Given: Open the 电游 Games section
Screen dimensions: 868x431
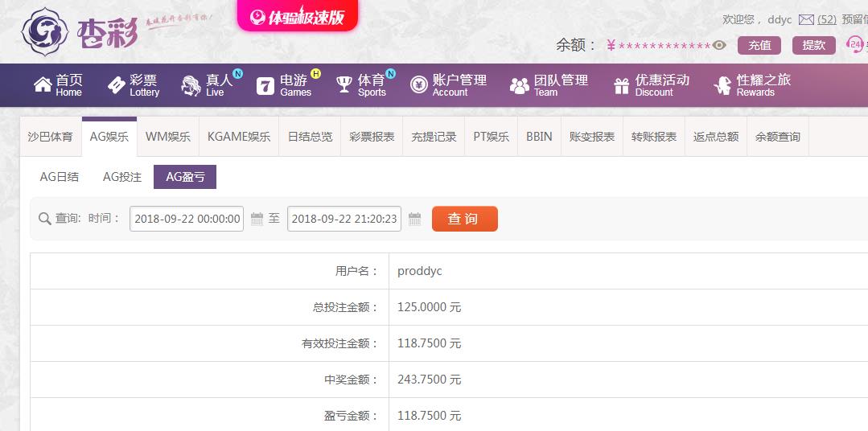Looking at the screenshot, I should click(284, 85).
